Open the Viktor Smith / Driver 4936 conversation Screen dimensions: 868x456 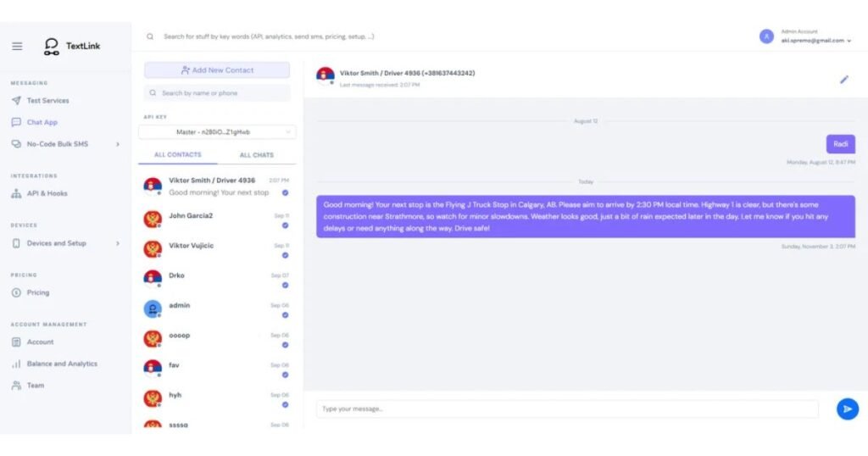tap(217, 186)
